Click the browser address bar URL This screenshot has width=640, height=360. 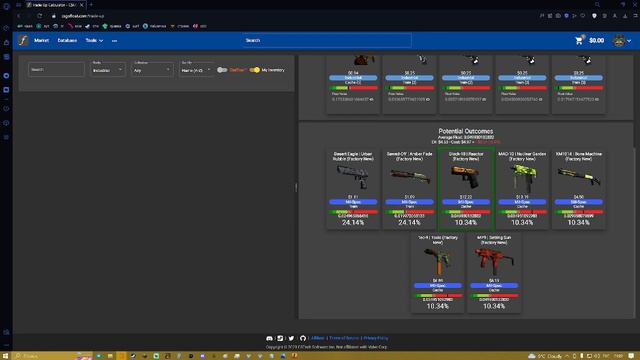(x=83, y=16)
